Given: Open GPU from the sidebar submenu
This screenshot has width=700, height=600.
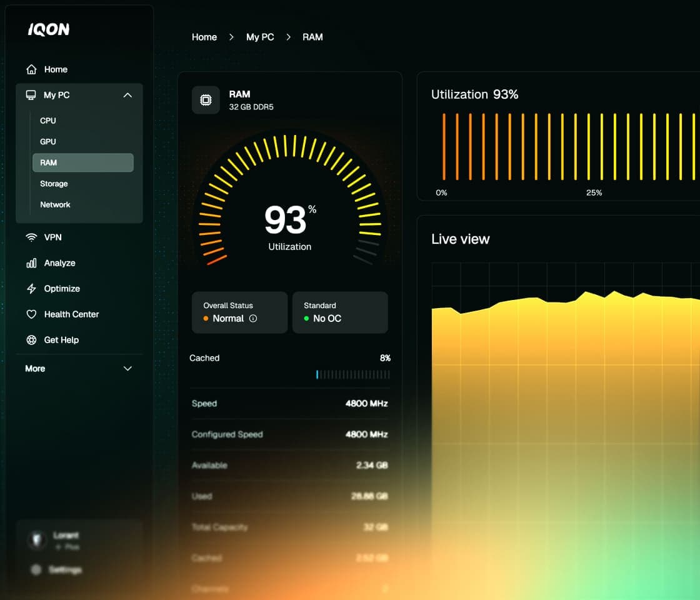Looking at the screenshot, I should [48, 142].
